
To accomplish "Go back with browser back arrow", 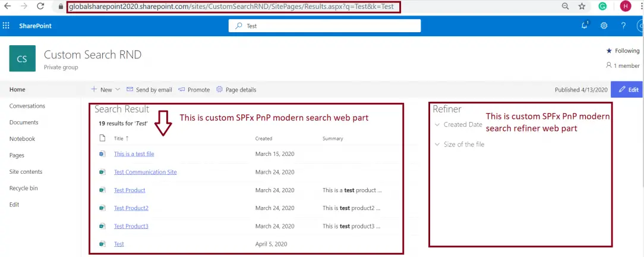I will (x=7, y=6).
